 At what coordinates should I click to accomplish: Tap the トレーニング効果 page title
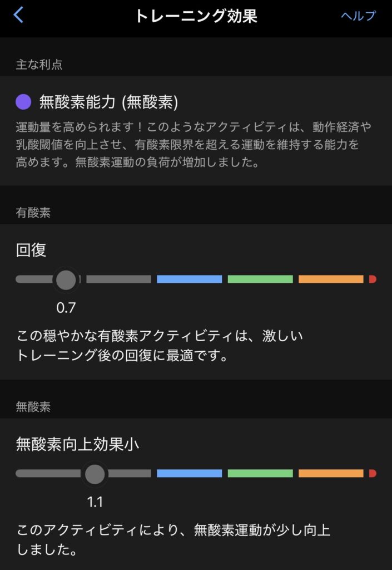(x=196, y=16)
